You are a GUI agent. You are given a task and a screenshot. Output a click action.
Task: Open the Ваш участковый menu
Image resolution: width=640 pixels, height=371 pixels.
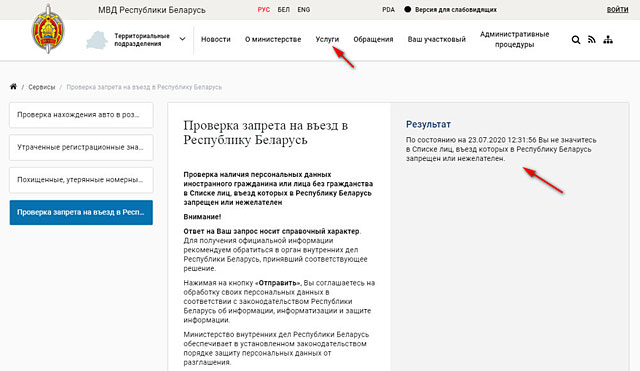coord(436,39)
